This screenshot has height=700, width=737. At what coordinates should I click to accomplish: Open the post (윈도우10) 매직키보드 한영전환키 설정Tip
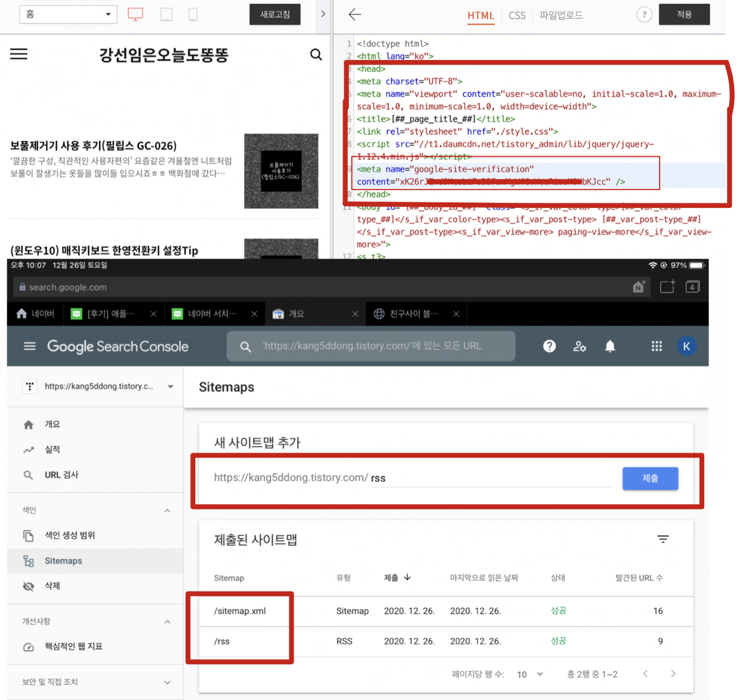[x=104, y=251]
